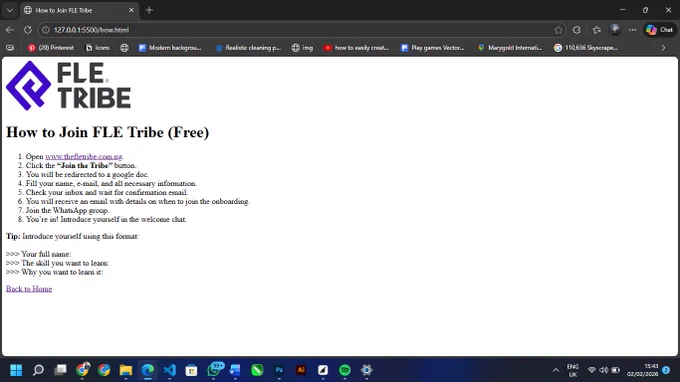Open Photoshop from the taskbar
Screen dimensions: 680x382
click(279, 370)
